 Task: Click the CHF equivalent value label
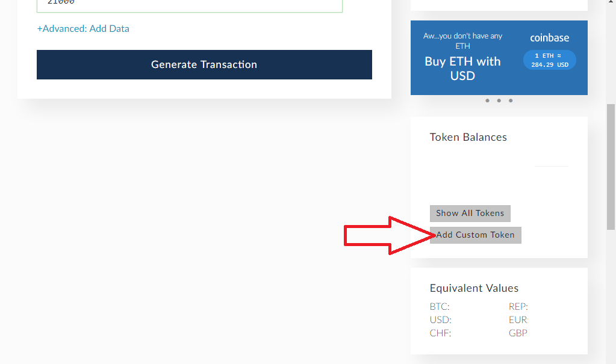[x=440, y=333]
